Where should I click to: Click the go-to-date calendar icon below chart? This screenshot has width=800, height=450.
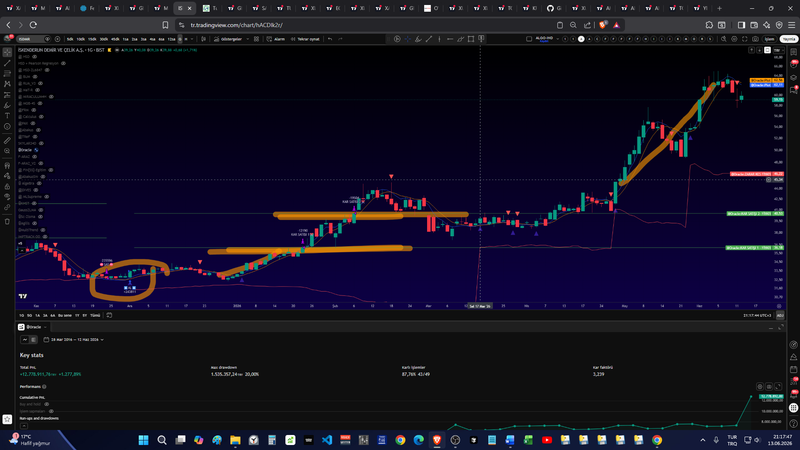(x=109, y=315)
